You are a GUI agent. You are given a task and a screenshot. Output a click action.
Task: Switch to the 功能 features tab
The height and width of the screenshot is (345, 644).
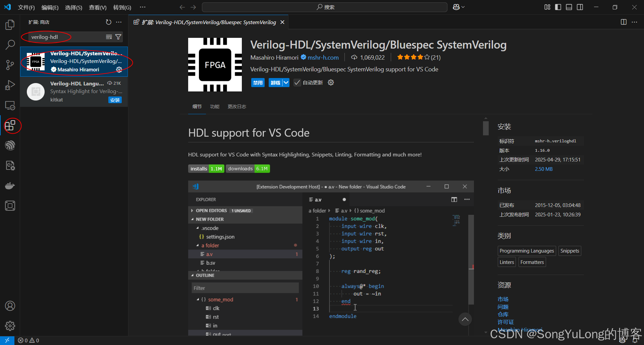tap(215, 107)
